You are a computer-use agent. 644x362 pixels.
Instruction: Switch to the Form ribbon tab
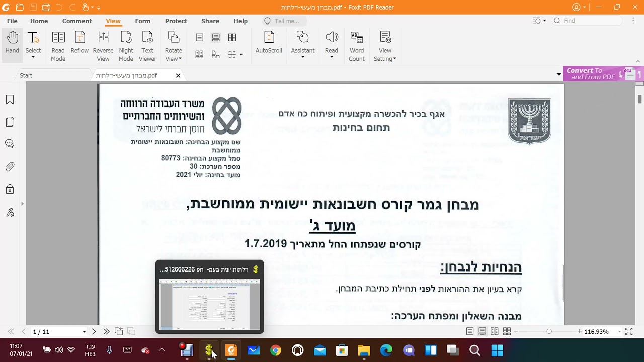click(x=143, y=21)
